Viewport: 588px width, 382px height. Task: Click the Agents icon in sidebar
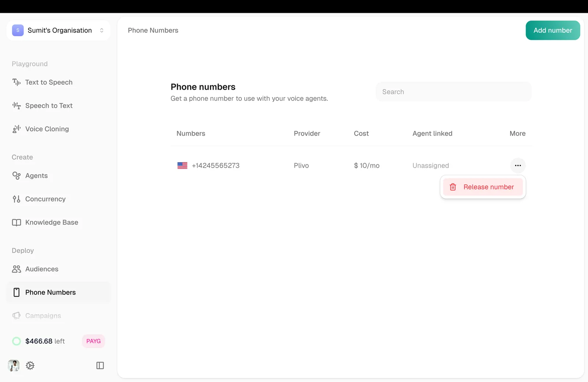click(x=17, y=176)
